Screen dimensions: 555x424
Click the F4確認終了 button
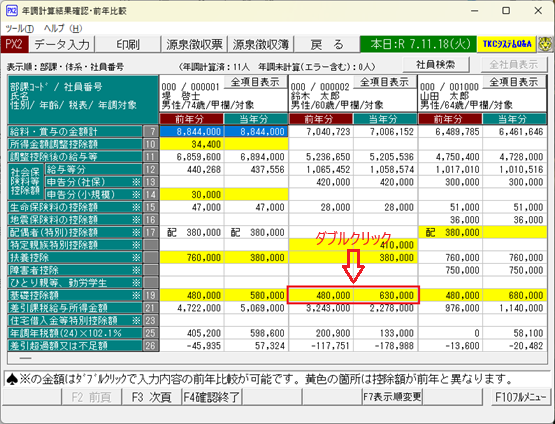coord(212,397)
